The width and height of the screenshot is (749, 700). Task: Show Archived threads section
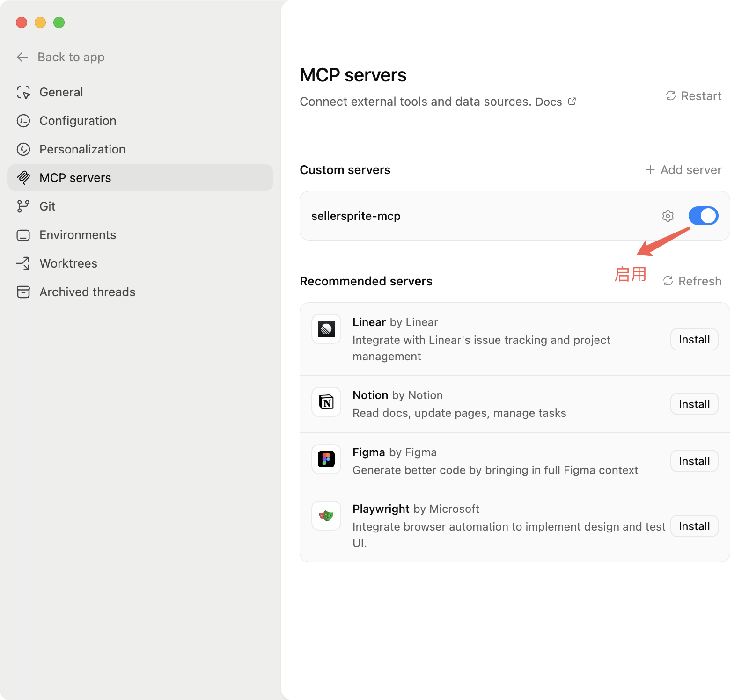click(x=87, y=292)
